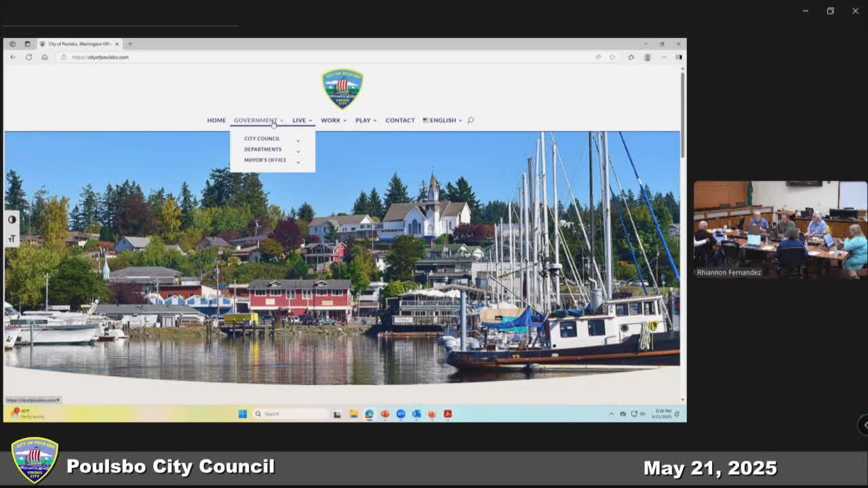Open Task View on the taskbar
868x488 pixels.
point(337,414)
